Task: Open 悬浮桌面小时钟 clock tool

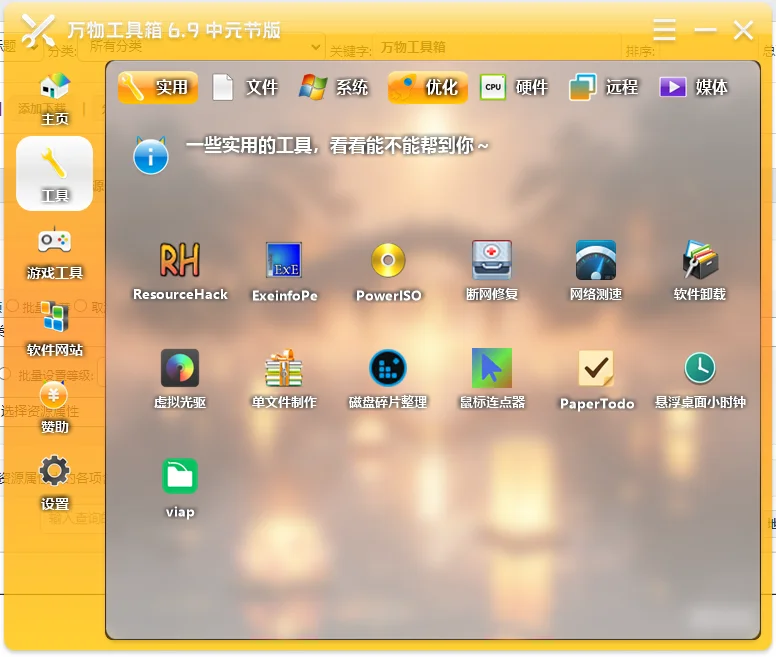Action: coord(700,379)
